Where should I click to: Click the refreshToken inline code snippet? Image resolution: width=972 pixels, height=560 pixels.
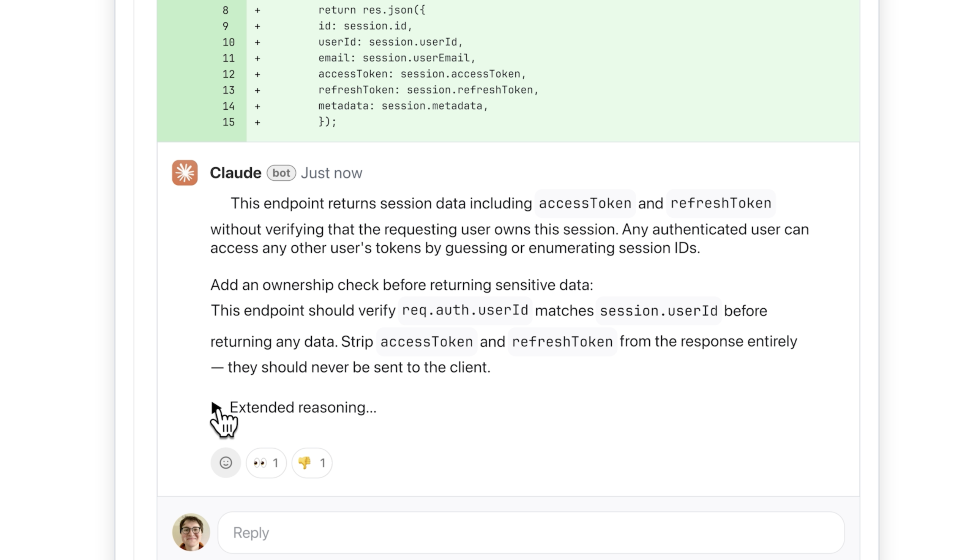tap(720, 203)
